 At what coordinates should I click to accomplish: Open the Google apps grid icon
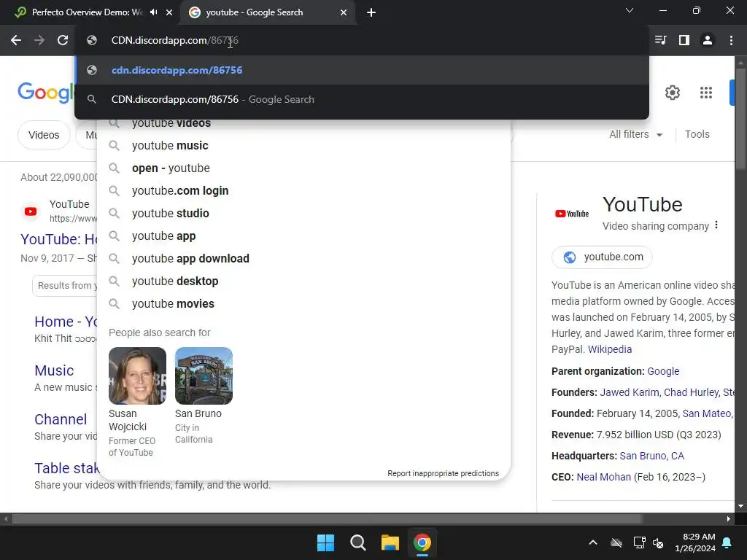[x=706, y=93]
